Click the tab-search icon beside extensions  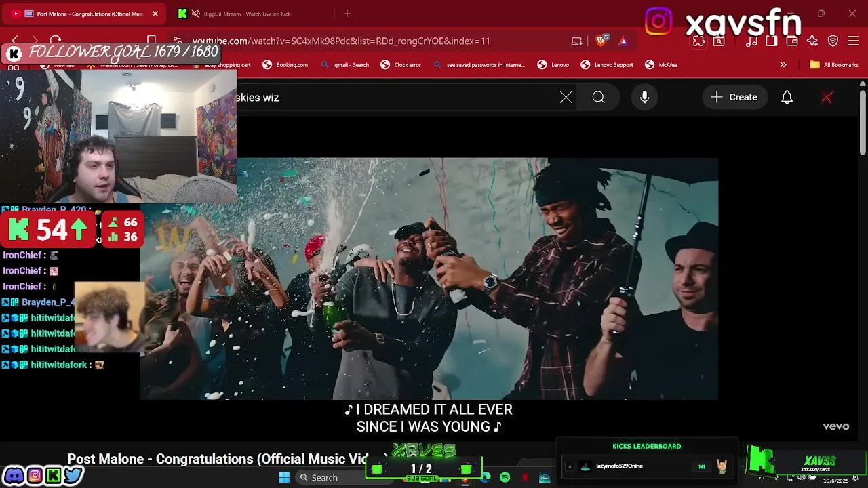pos(719,41)
